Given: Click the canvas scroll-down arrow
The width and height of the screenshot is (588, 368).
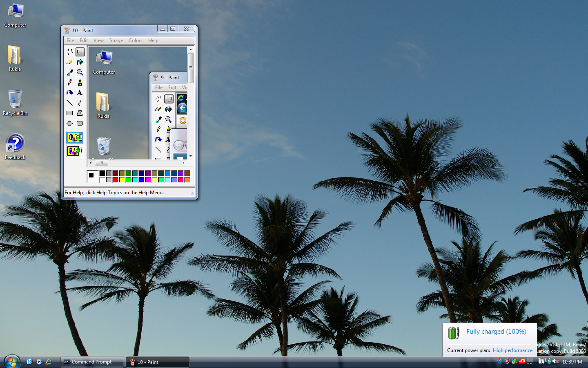Looking at the screenshot, I should pos(190,156).
